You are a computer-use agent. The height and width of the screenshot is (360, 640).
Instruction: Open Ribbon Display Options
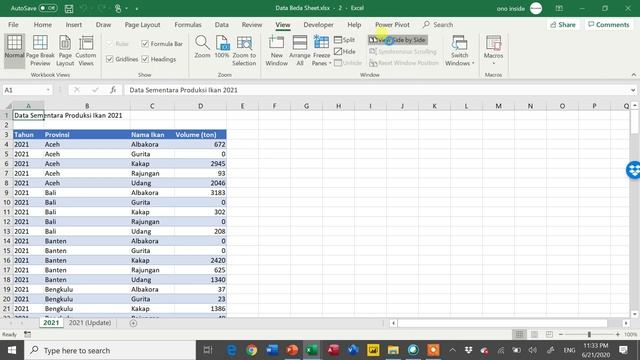click(x=559, y=8)
